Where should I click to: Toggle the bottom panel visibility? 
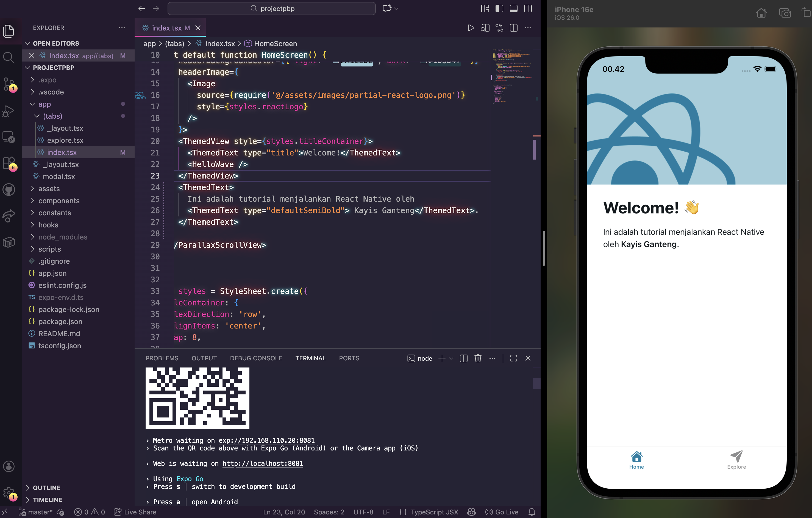(514, 9)
